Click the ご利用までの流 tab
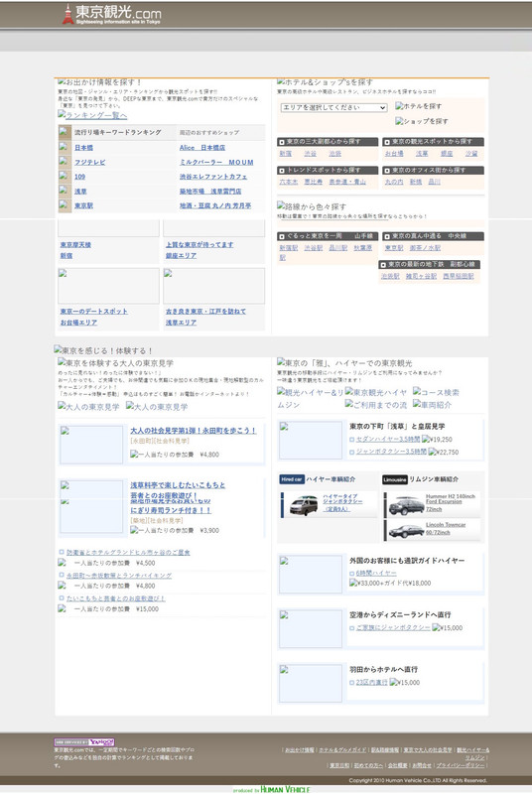The width and height of the screenshot is (532, 794). click(x=375, y=404)
